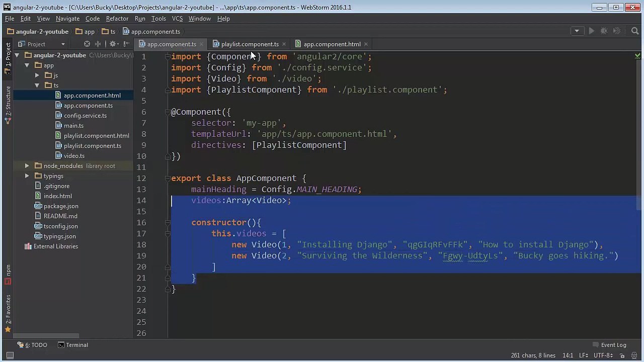Select index.html file
The width and height of the screenshot is (644, 362).
click(x=57, y=196)
